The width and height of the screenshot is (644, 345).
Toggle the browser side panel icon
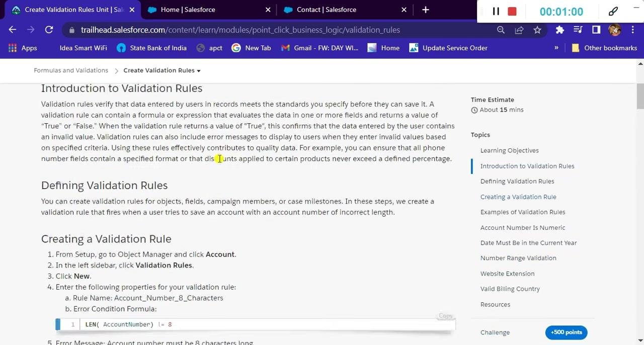coord(596,30)
